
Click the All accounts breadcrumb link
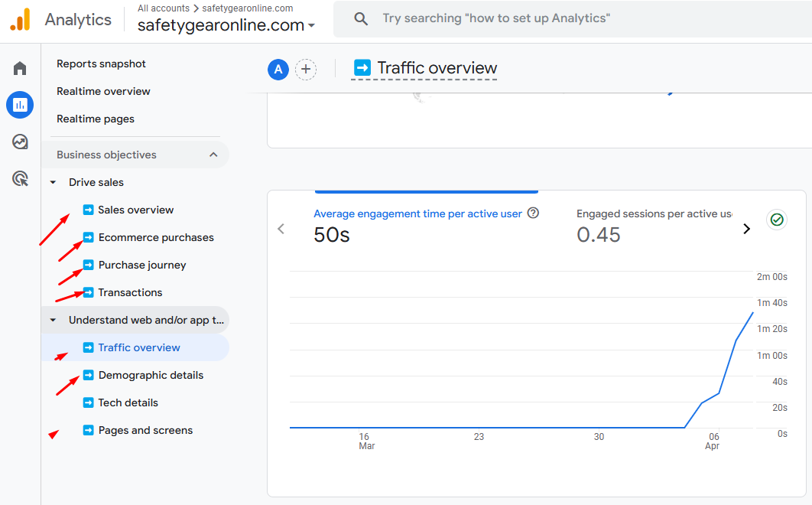[x=163, y=8]
